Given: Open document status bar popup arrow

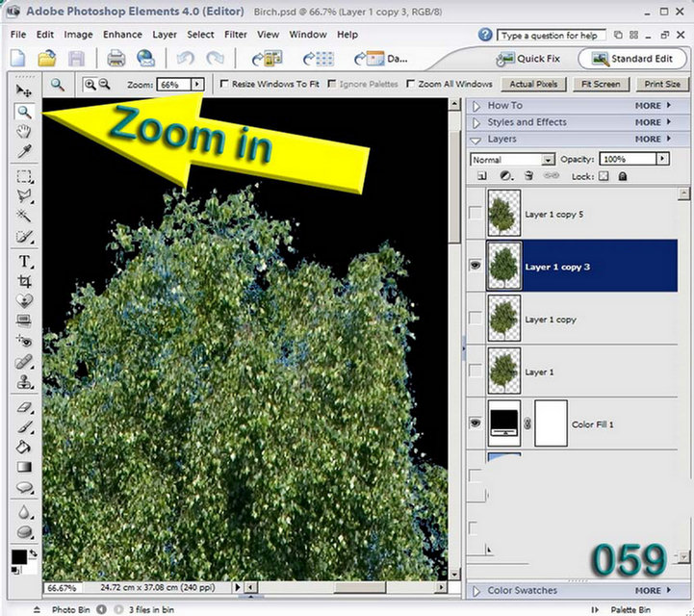Looking at the screenshot, I should pyautogui.click(x=237, y=587).
